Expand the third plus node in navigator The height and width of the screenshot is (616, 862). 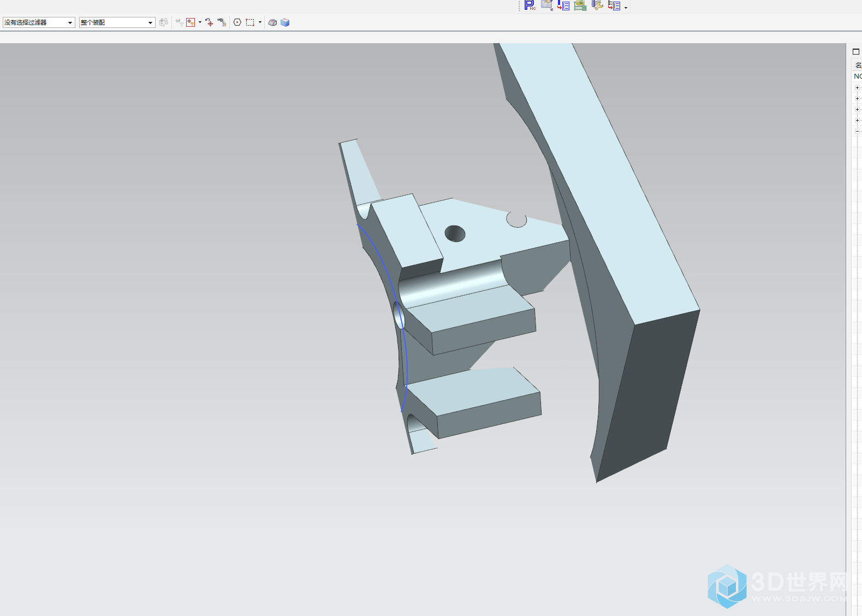(x=857, y=109)
